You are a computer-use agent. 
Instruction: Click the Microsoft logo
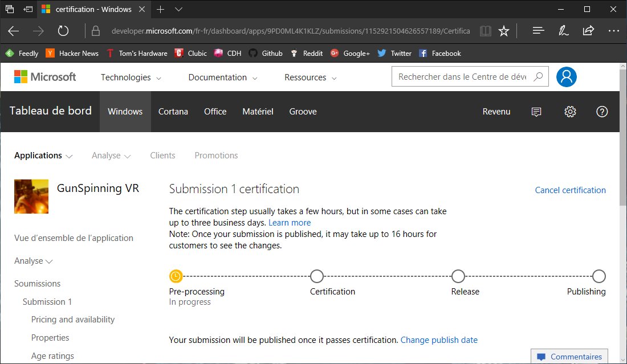click(x=45, y=77)
